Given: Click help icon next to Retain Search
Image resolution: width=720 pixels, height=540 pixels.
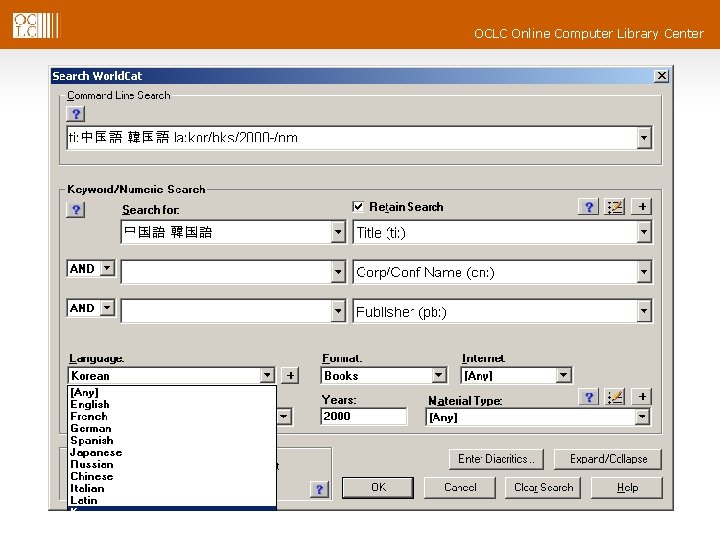Looking at the screenshot, I should pos(589,207).
